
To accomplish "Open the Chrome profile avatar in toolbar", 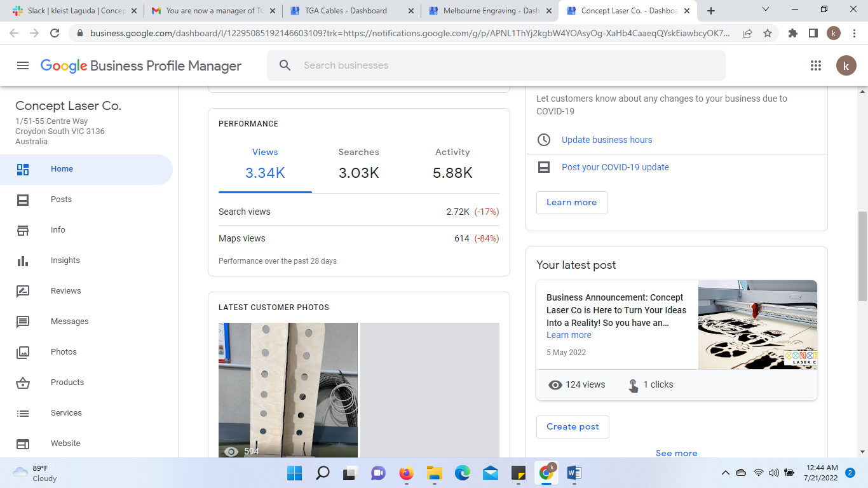I will 834,33.
